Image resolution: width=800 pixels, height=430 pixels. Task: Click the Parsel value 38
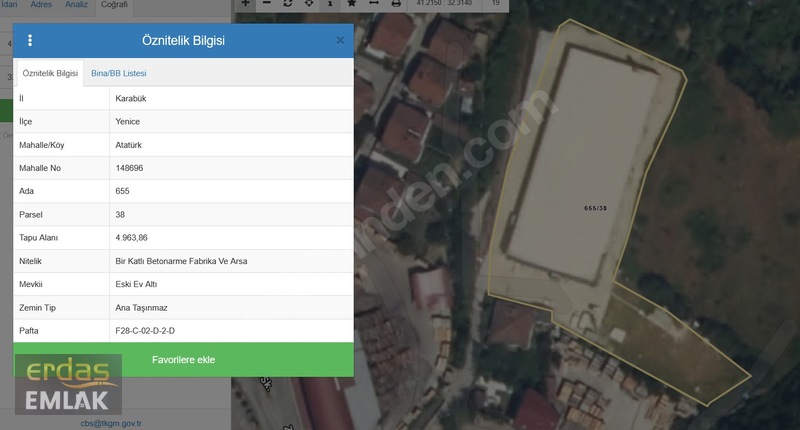(120, 214)
